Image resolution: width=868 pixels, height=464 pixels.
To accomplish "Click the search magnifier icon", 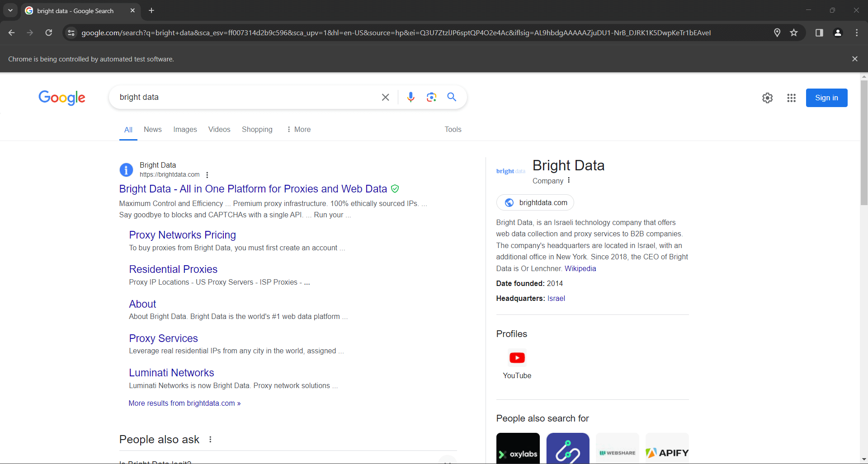I will tap(452, 97).
